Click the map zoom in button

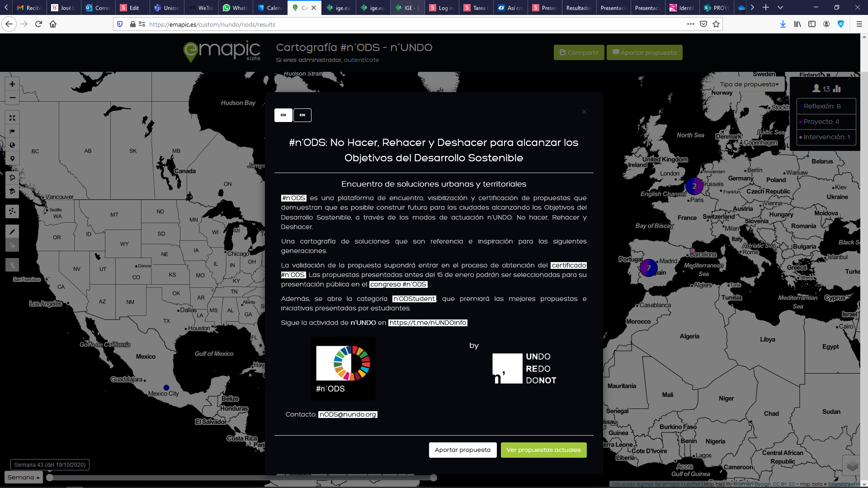click(x=12, y=84)
